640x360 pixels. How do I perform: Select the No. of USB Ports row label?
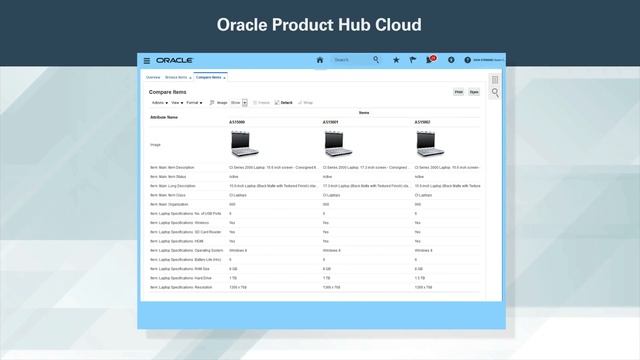186,214
